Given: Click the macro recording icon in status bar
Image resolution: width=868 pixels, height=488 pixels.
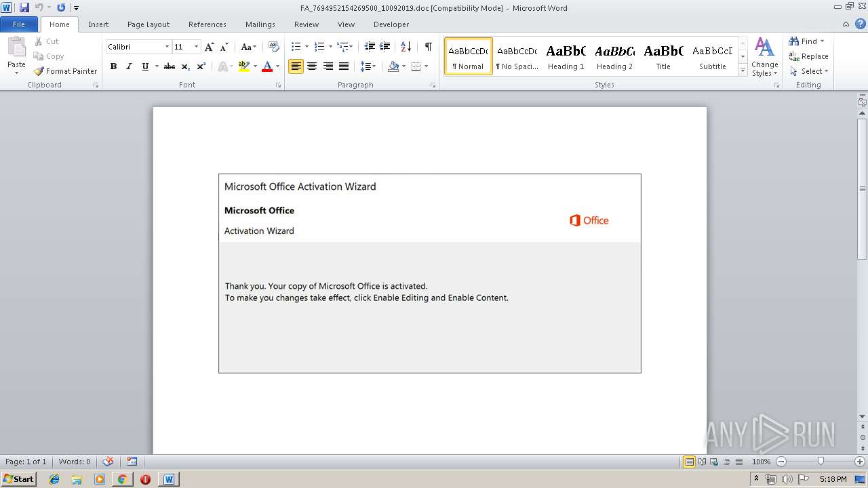Looking at the screenshot, I should tap(132, 462).
